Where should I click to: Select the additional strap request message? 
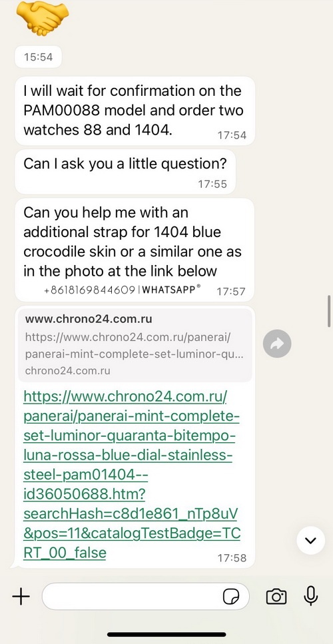click(x=135, y=250)
